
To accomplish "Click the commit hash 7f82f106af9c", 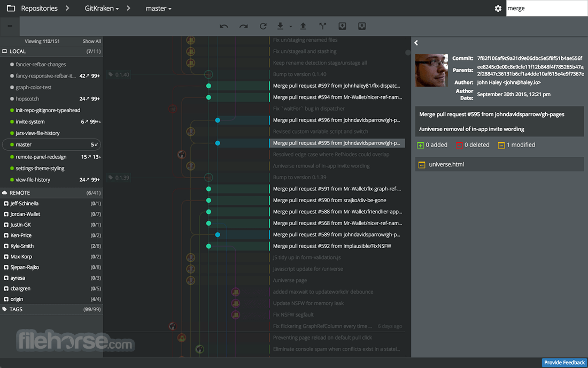I will pos(530,58).
